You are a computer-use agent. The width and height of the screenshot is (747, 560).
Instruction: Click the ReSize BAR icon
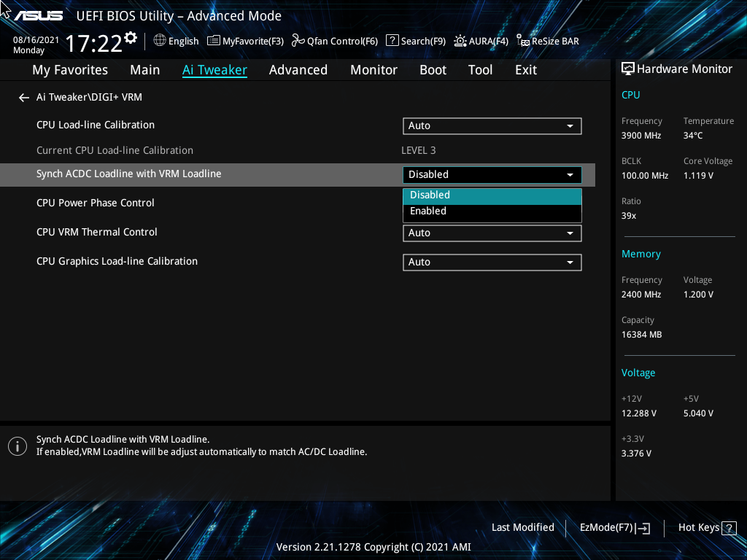pos(522,41)
